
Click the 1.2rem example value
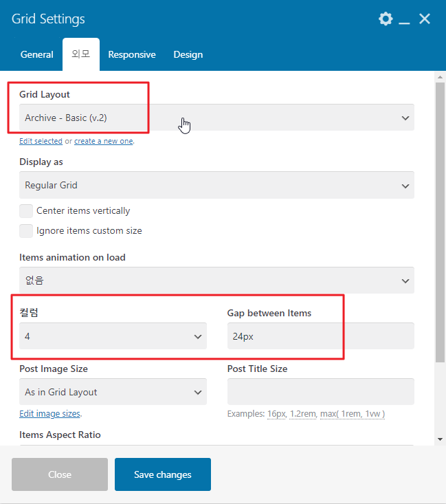(x=302, y=414)
